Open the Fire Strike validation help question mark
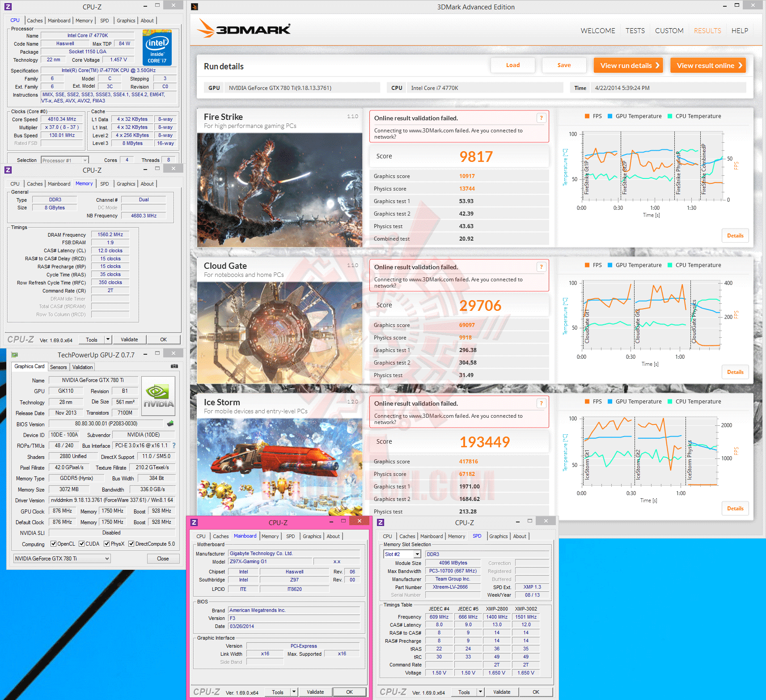Screen dimensions: 766x700 (541, 118)
